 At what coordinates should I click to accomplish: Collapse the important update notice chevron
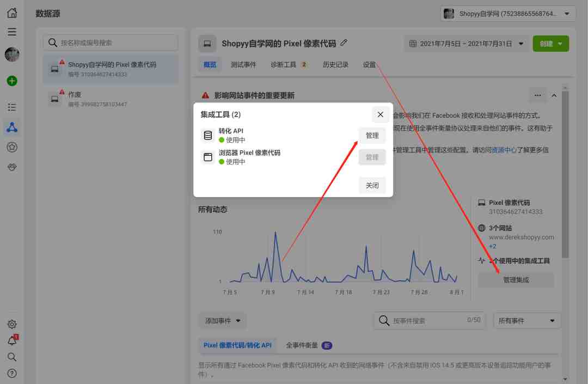coord(554,95)
